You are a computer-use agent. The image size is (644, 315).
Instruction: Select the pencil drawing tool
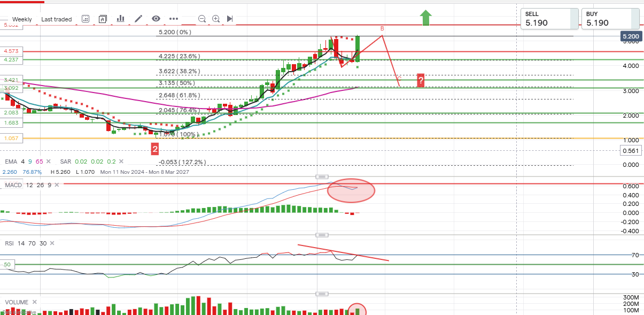(x=138, y=19)
